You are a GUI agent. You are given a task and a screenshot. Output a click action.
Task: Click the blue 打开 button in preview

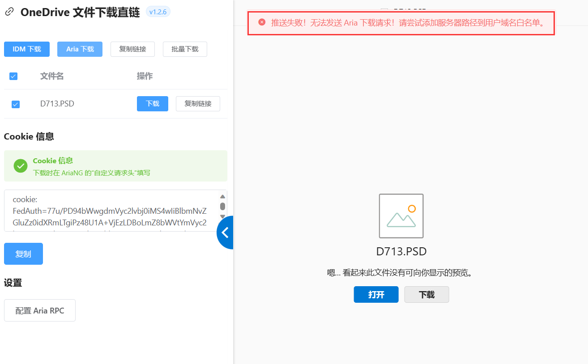click(x=376, y=295)
